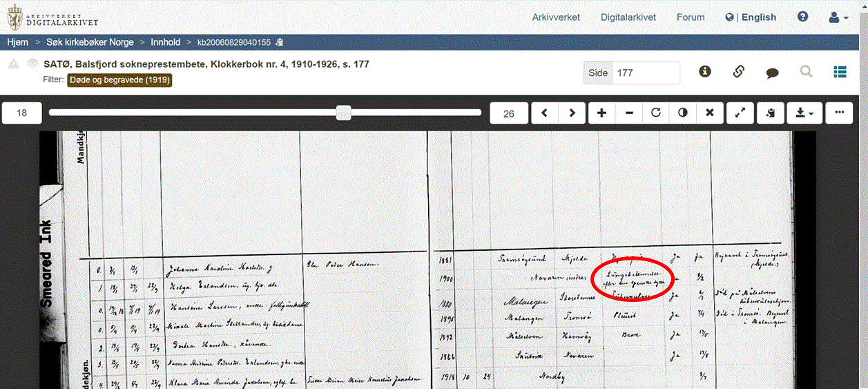Screen dimensions: 868x389
Task: Open source information icon
Action: tap(705, 71)
